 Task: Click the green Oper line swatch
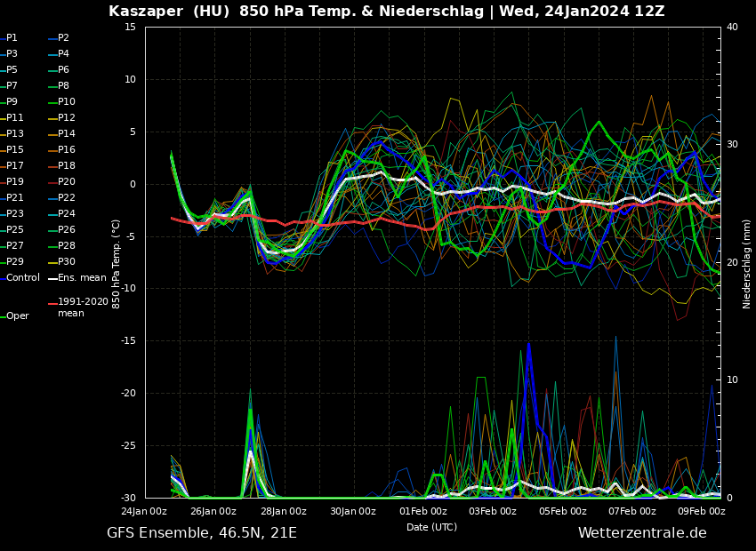[3, 316]
